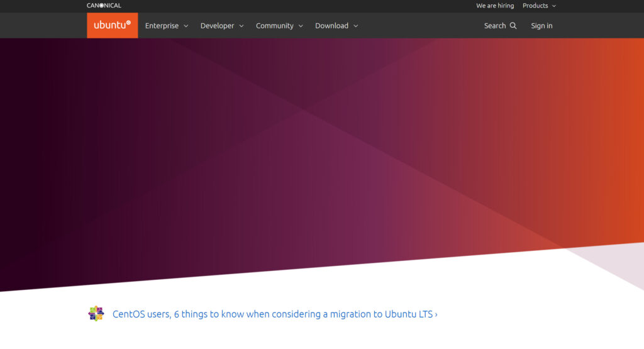Expand the chevron next to Products
Image resolution: width=644 pixels, height=349 pixels.
click(x=554, y=6)
